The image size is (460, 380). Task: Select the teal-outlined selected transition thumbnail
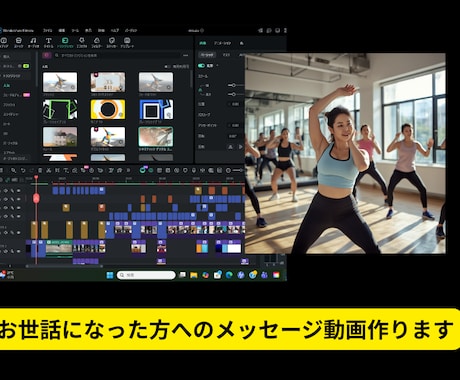click(x=156, y=137)
